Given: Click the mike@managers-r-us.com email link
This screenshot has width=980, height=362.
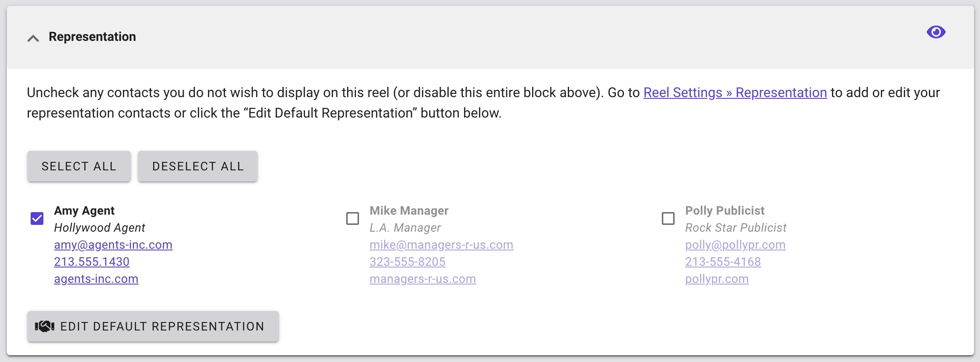Looking at the screenshot, I should (442, 245).
